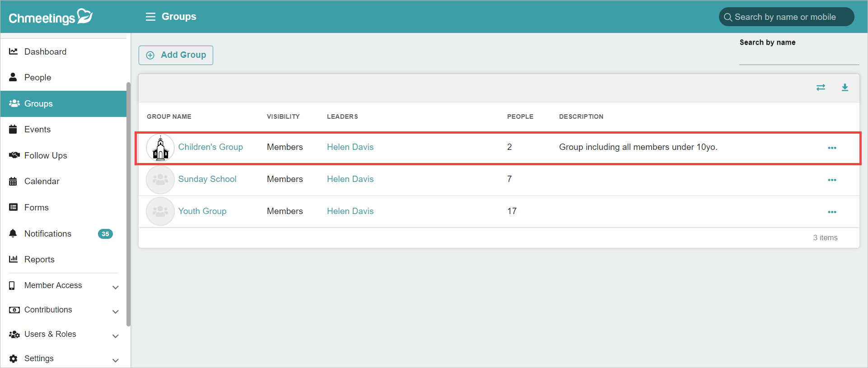868x368 pixels.
Task: Click the Follow Ups handshake icon
Action: [14, 155]
